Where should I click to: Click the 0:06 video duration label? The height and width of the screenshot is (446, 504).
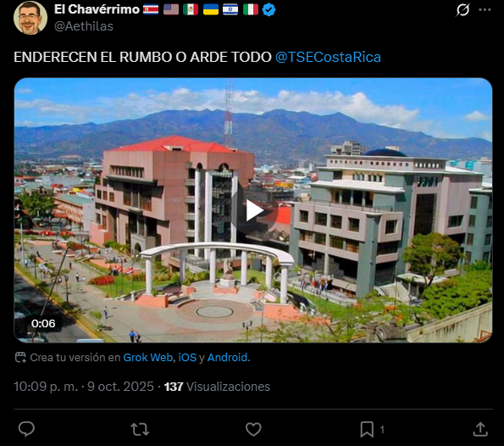click(x=43, y=323)
